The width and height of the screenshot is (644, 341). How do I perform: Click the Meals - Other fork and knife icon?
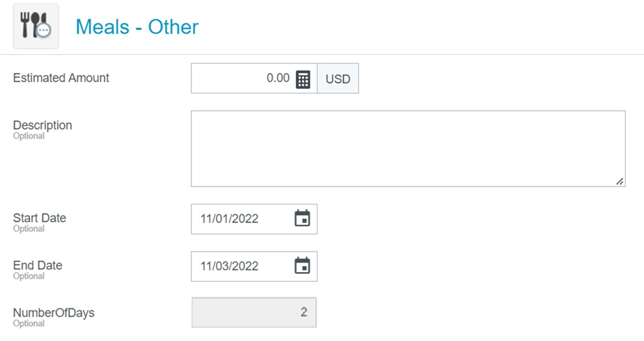36,27
